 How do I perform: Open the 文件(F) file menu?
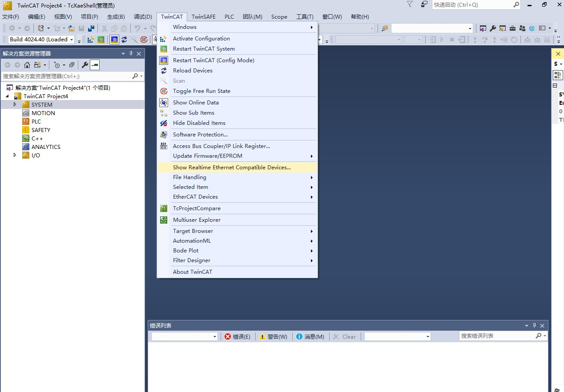11,17
